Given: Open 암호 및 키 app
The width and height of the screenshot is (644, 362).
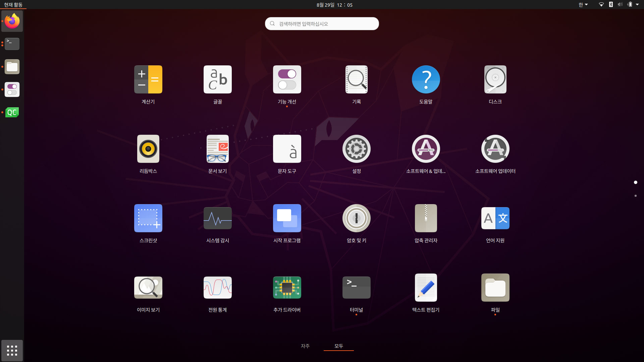Looking at the screenshot, I should pyautogui.click(x=356, y=219).
